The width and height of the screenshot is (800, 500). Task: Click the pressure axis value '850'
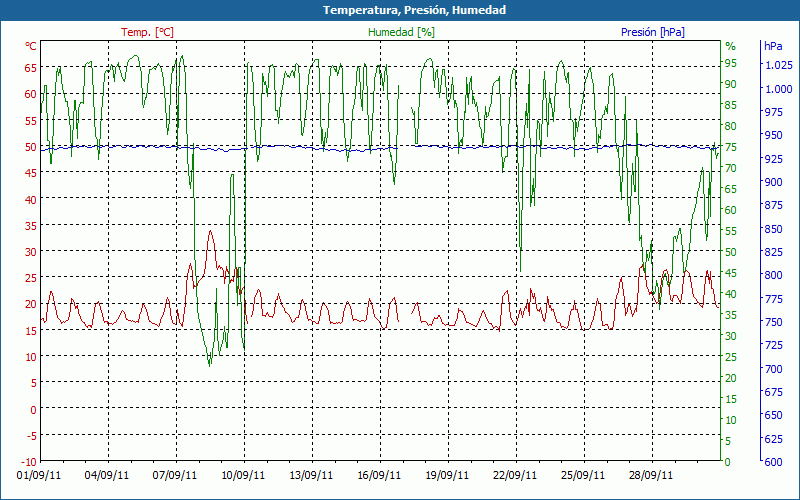[773, 229]
